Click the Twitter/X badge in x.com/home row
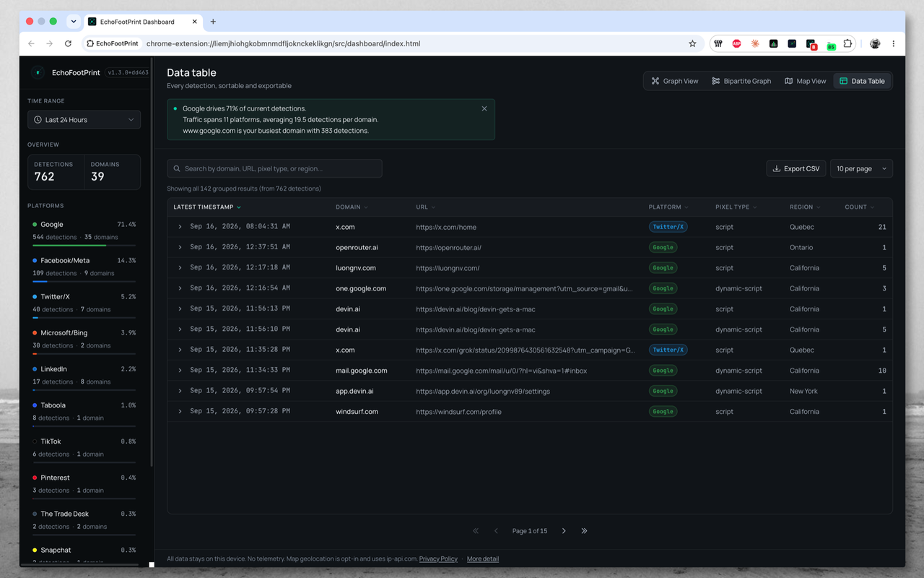 [668, 227]
